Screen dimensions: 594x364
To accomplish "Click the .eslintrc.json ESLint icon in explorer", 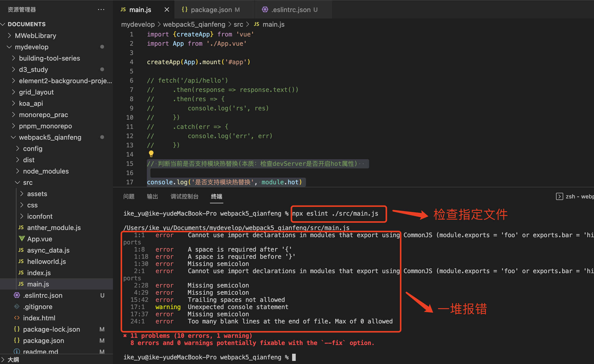I will tap(17, 295).
